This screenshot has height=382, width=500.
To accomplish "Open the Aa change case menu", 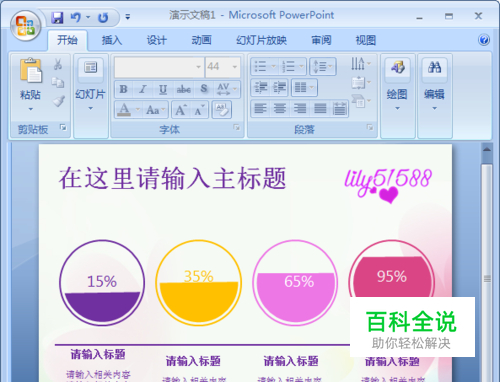I will pos(155,110).
